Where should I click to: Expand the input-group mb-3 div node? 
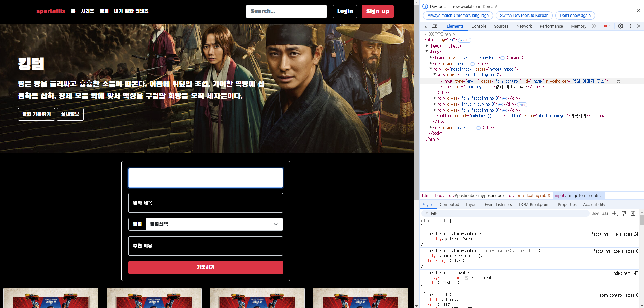click(x=435, y=104)
